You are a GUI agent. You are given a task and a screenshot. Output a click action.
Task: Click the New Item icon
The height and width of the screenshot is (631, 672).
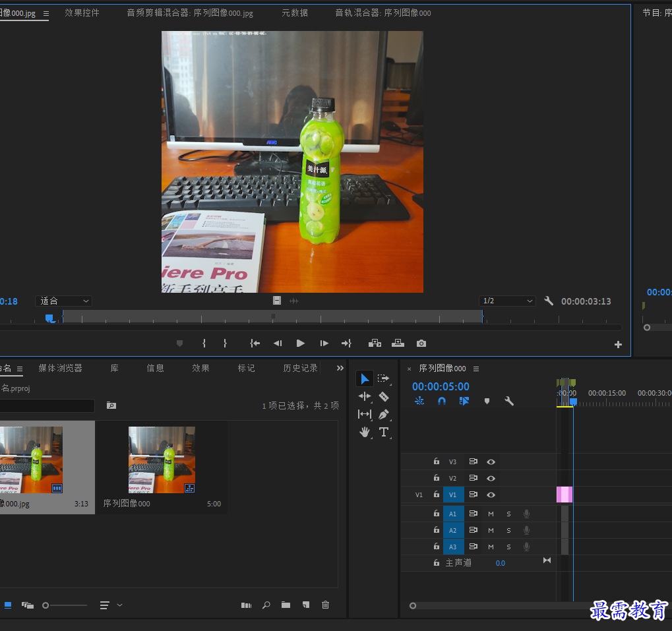(x=305, y=605)
